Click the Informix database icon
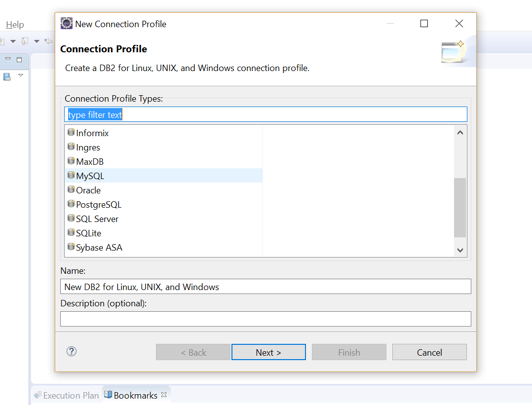 tap(71, 132)
